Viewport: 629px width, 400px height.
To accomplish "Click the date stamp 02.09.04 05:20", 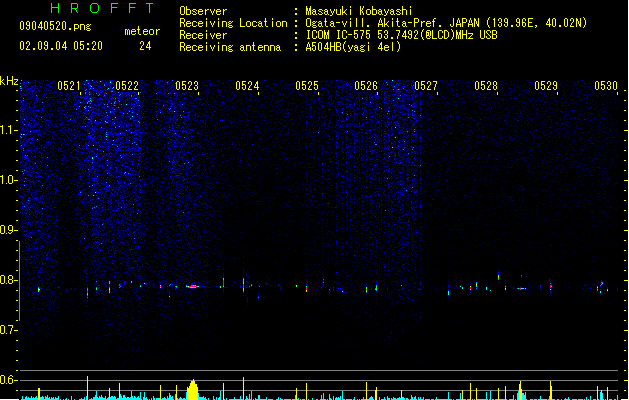I will 61,46.
